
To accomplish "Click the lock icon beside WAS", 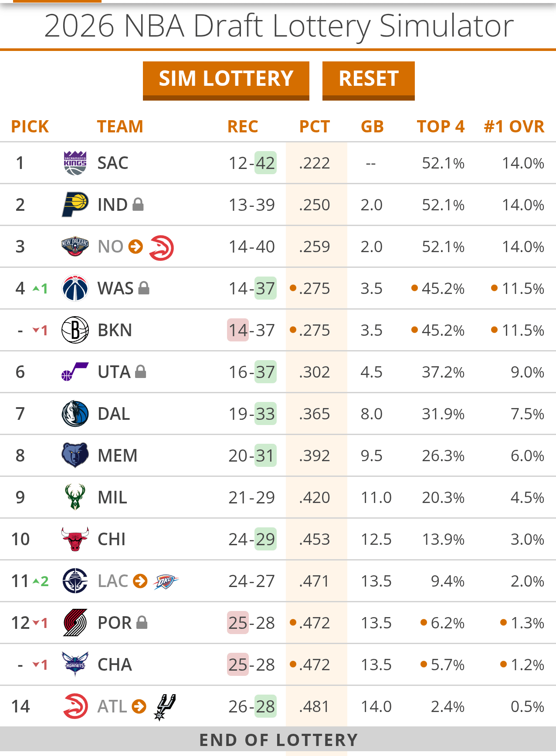I will coord(144,288).
